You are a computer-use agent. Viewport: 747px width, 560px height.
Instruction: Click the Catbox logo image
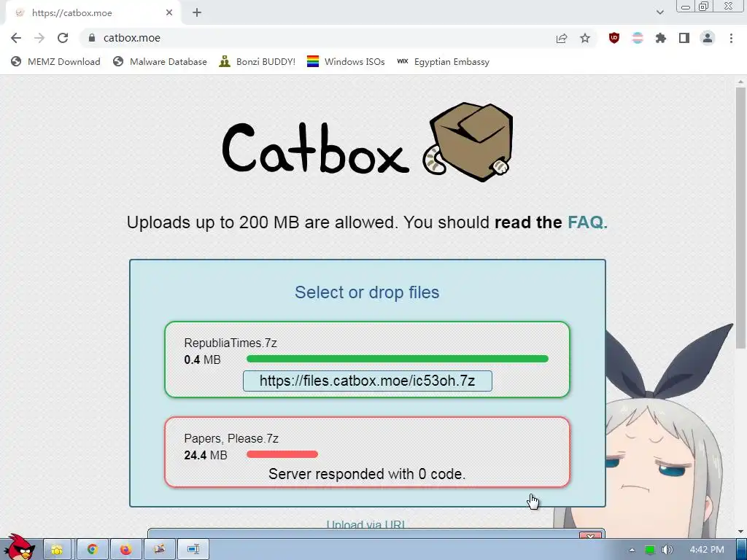coord(368,142)
